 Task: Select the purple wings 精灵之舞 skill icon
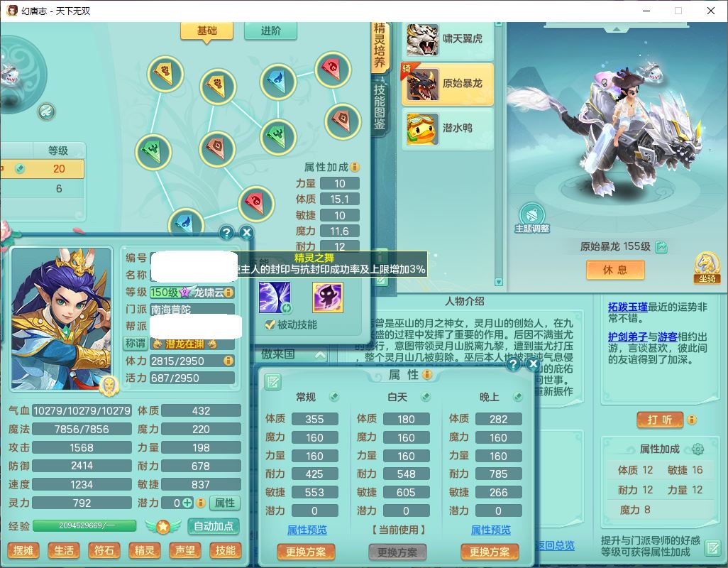pyautogui.click(x=275, y=297)
